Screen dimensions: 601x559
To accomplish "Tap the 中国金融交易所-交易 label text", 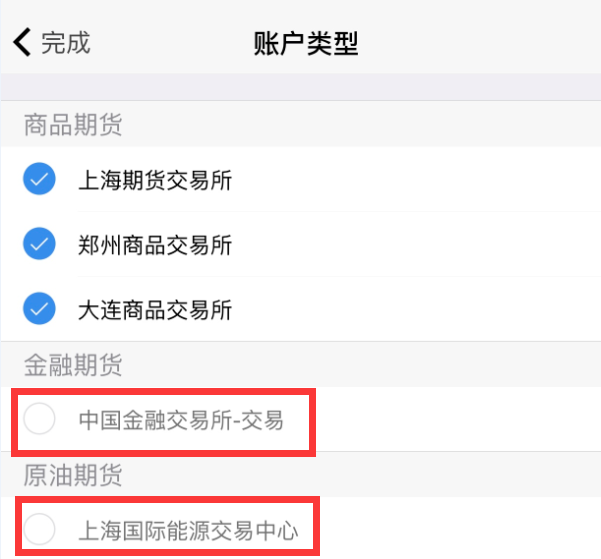I will (181, 420).
